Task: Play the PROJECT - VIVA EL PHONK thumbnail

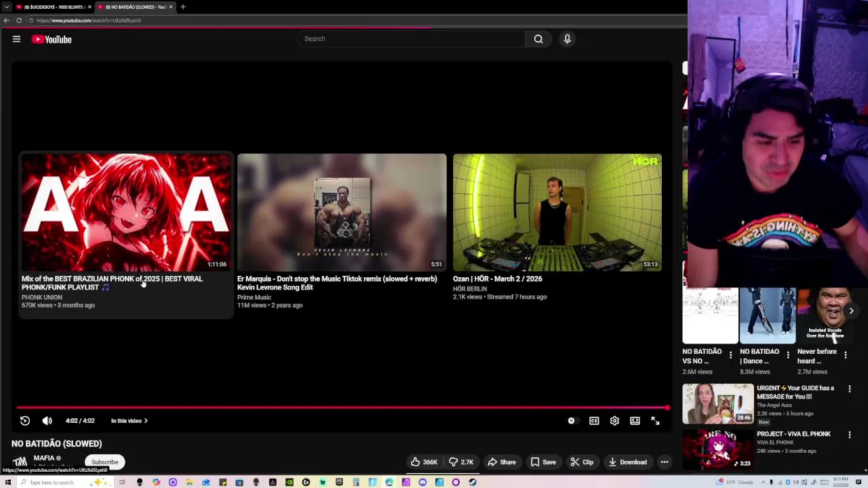Action: [718, 449]
